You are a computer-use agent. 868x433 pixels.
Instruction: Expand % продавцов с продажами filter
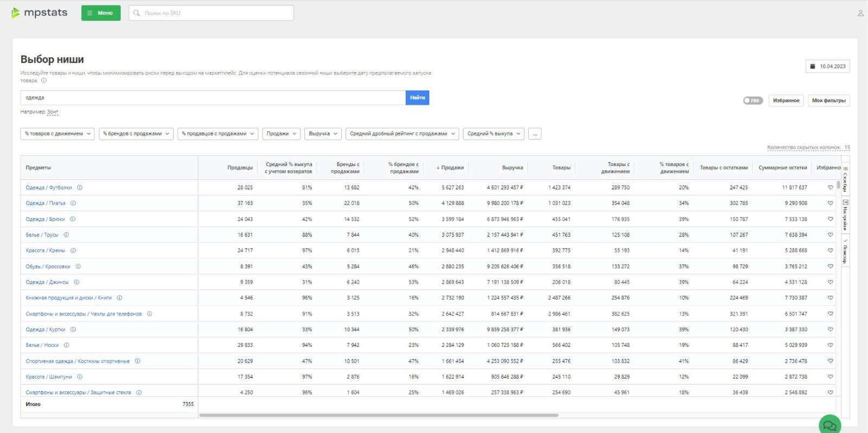coord(218,133)
